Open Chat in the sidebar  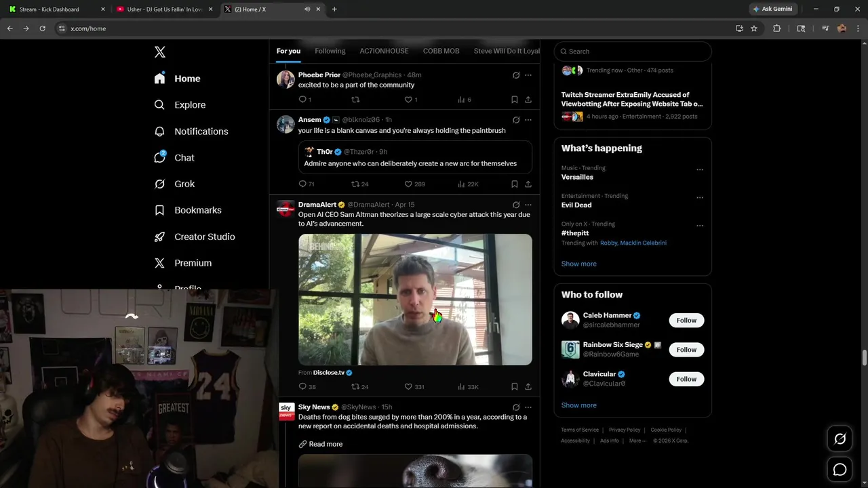click(x=175, y=157)
